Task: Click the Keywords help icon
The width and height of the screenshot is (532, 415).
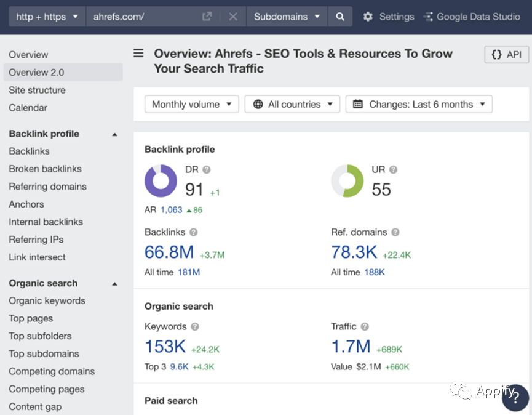Action: click(x=195, y=327)
